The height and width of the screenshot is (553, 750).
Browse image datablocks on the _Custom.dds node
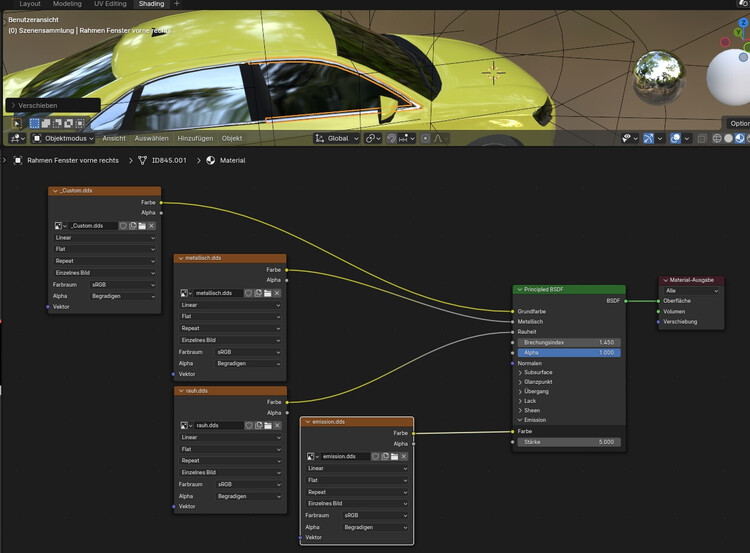click(x=61, y=226)
